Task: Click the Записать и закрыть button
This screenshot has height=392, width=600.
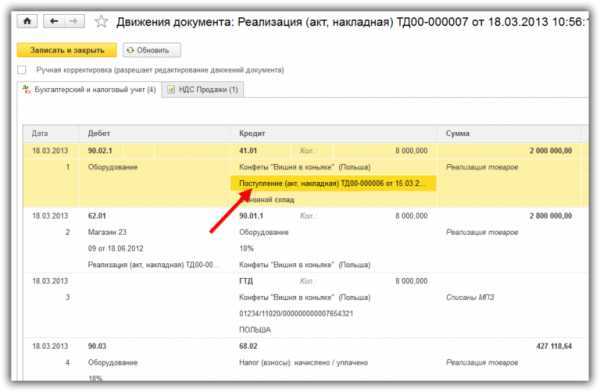Action: [x=67, y=50]
